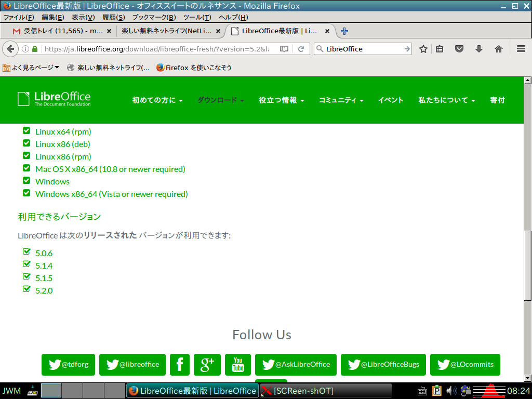Show bookmarks list icon in toolbar
This screenshot has height=399, width=532.
point(440,49)
